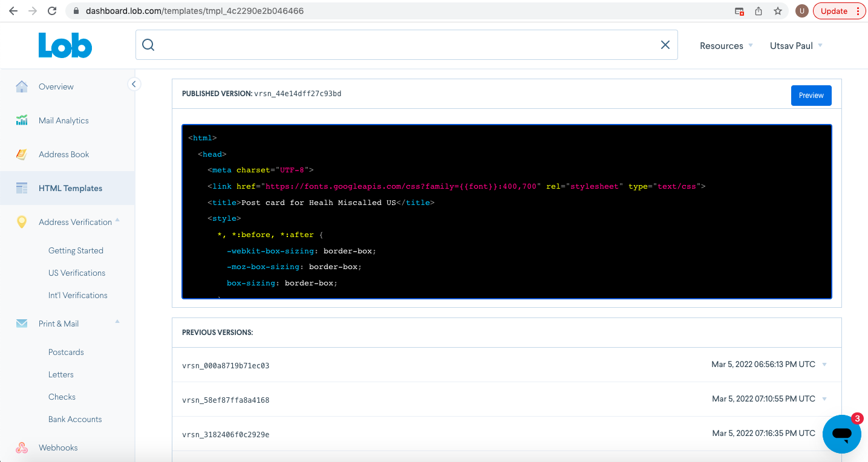This screenshot has width=868, height=462.
Task: Click the Chrome Update button
Action: coord(840,11)
